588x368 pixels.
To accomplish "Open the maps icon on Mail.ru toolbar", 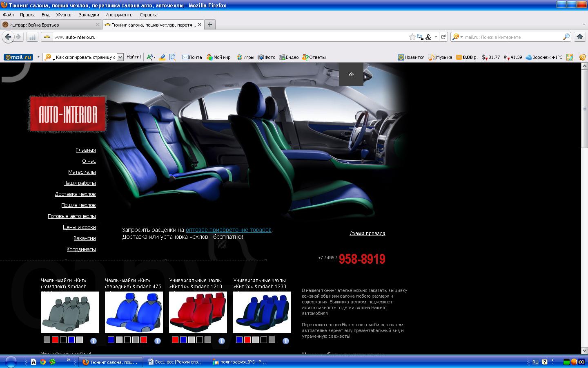I will tap(570, 57).
